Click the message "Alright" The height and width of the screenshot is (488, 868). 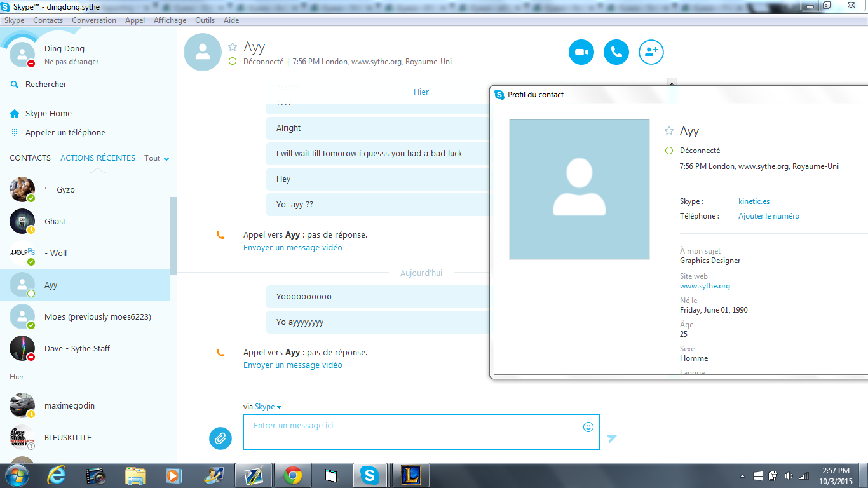coord(288,128)
